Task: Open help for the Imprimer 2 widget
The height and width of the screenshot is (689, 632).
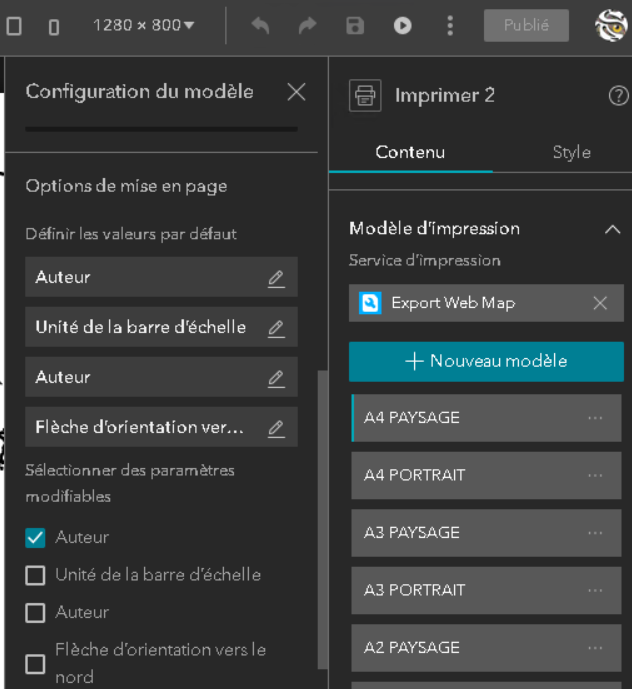Action: coord(618,96)
